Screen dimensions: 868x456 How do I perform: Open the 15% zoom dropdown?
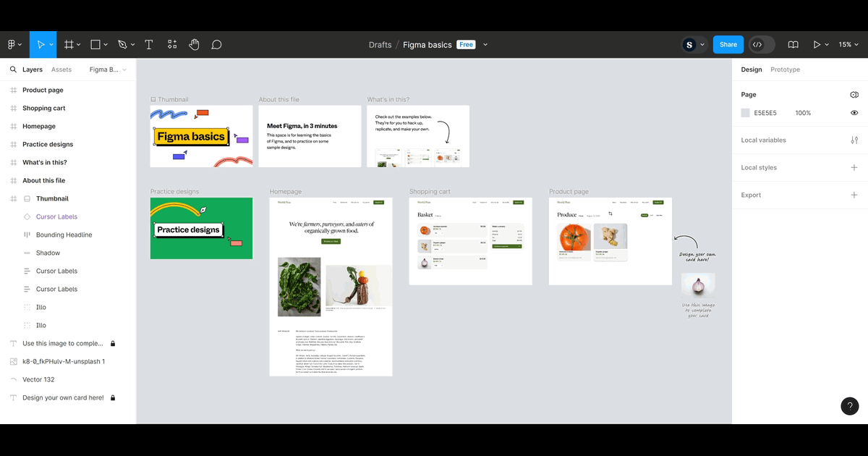tap(849, 44)
